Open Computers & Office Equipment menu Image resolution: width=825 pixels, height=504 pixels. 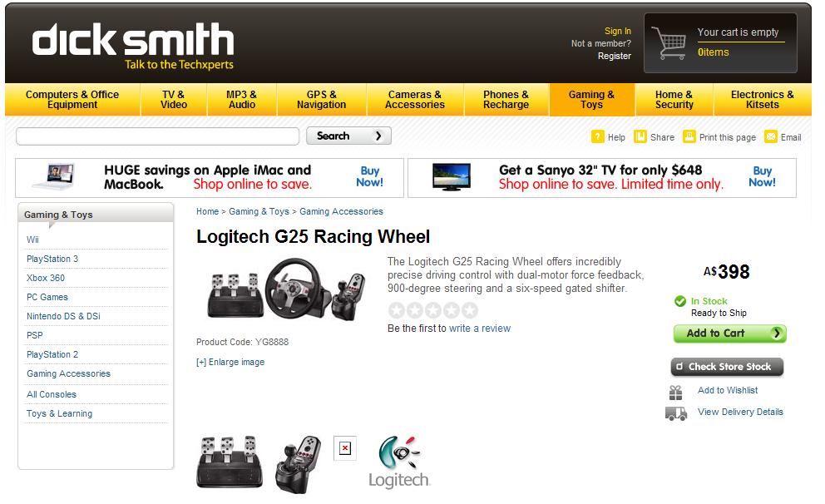coord(72,100)
